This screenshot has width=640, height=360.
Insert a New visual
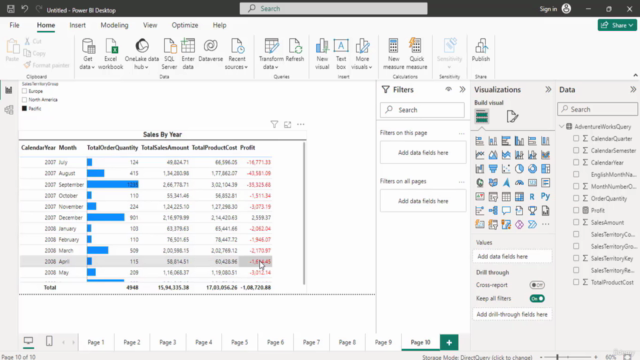click(x=322, y=54)
